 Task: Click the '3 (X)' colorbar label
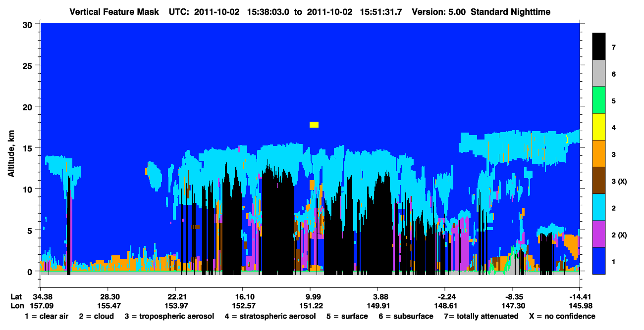(x=619, y=181)
